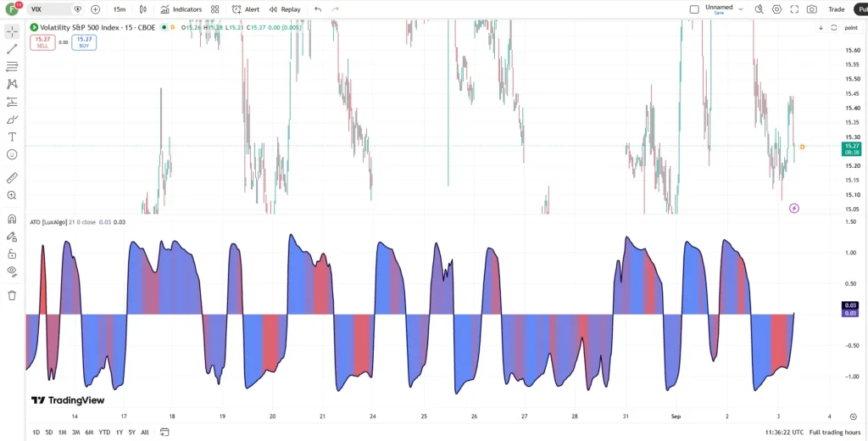Select the 1M date range

click(x=62, y=433)
